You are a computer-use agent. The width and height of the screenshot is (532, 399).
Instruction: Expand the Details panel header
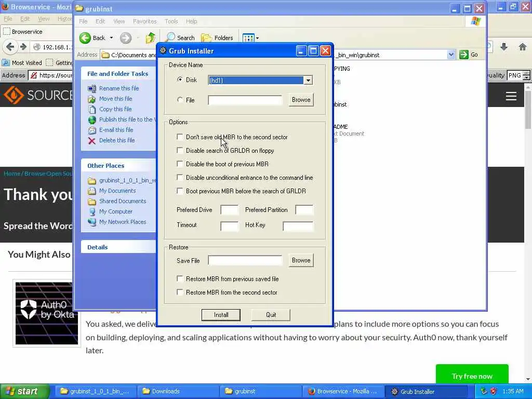coord(118,247)
